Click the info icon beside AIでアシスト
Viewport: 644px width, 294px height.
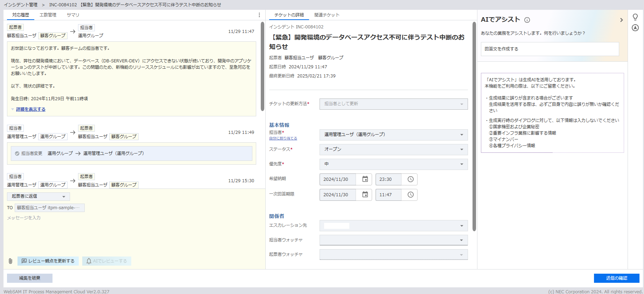coord(527,20)
